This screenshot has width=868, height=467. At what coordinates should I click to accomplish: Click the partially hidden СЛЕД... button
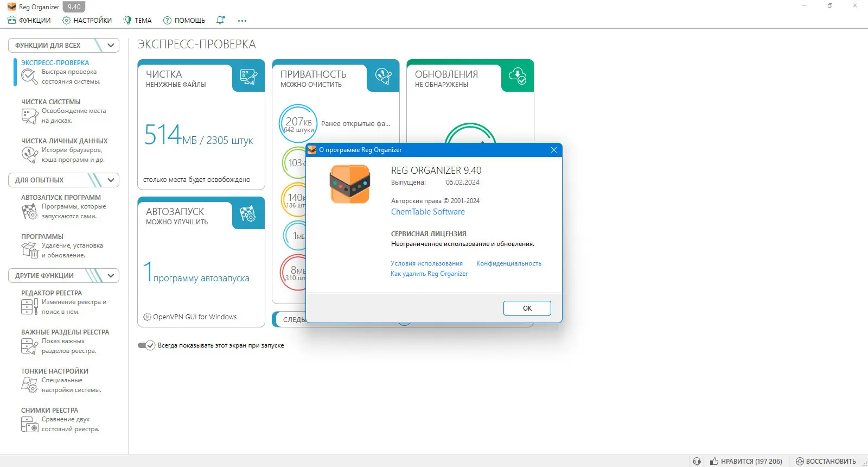pos(289,319)
